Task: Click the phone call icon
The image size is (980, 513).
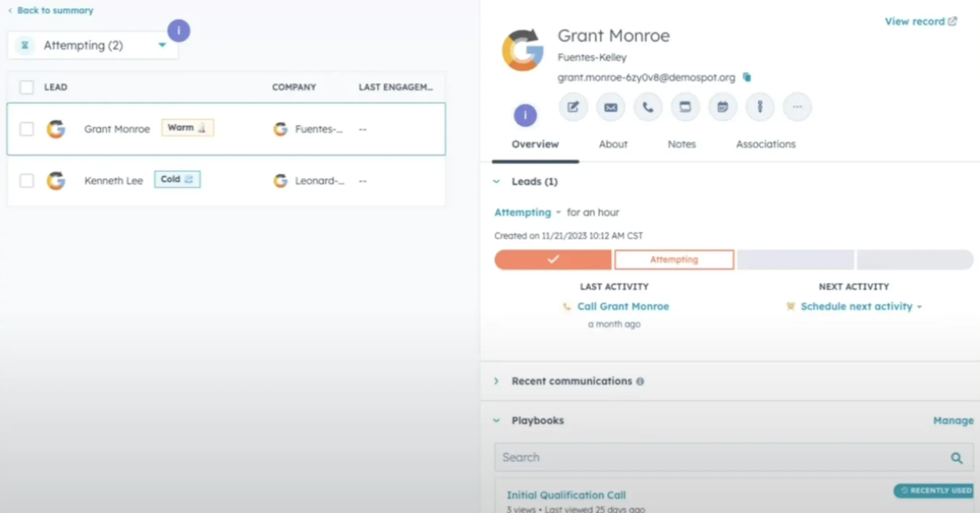Action: pyautogui.click(x=648, y=107)
